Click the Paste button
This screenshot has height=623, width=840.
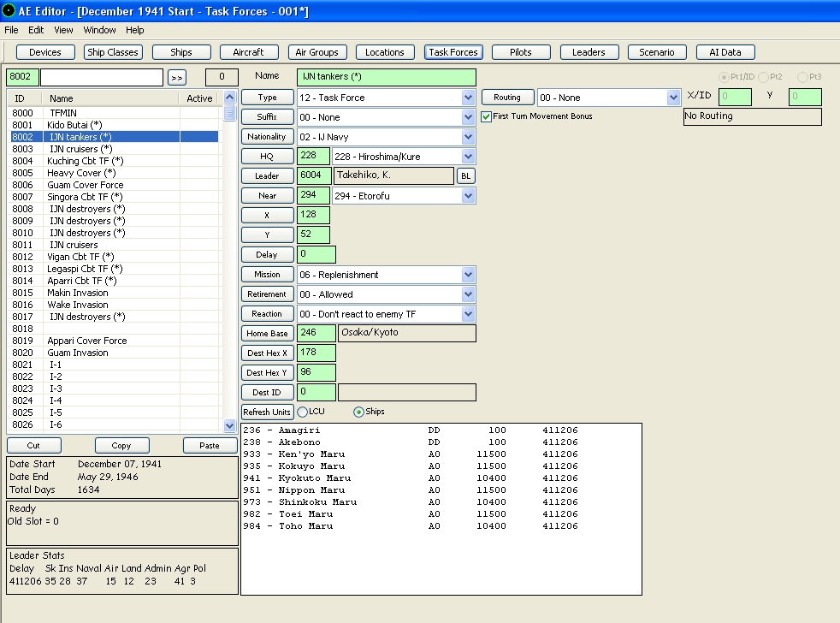[x=210, y=446]
